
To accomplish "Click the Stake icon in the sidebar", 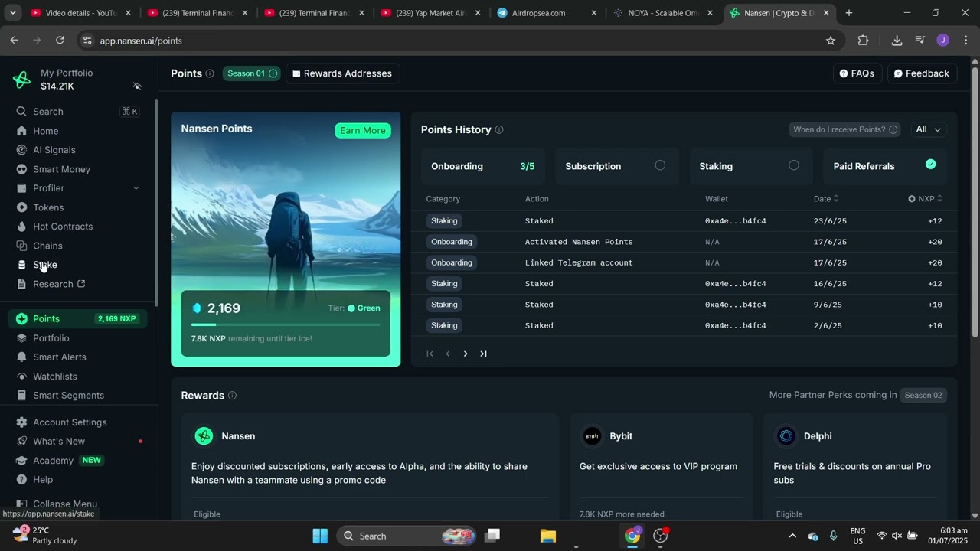I will click(21, 265).
